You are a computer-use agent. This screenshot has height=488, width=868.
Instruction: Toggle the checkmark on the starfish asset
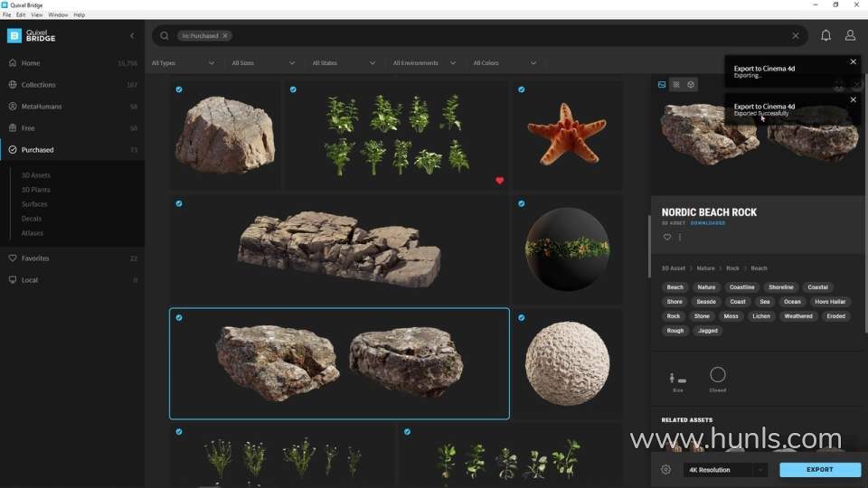coord(522,89)
